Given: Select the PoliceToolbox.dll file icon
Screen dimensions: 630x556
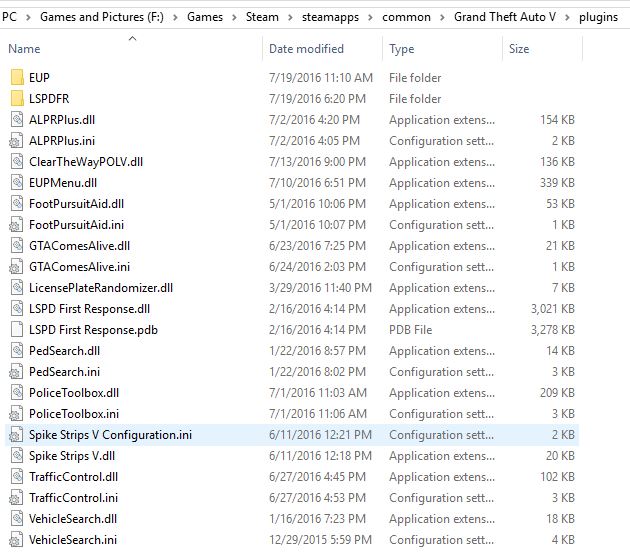Looking at the screenshot, I should [16, 392].
